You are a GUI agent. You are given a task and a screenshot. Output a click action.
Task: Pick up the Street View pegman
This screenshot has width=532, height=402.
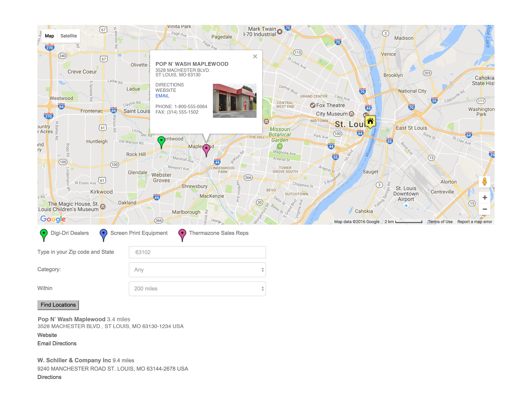[484, 182]
